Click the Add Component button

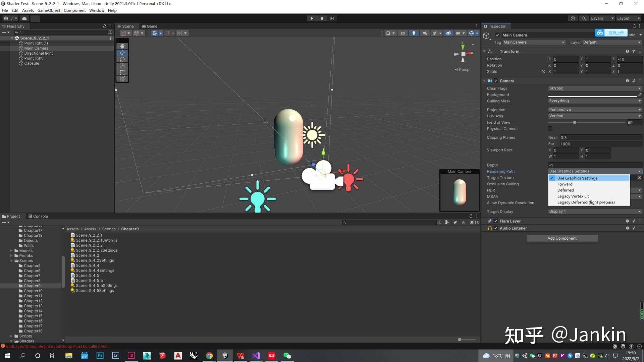click(562, 238)
